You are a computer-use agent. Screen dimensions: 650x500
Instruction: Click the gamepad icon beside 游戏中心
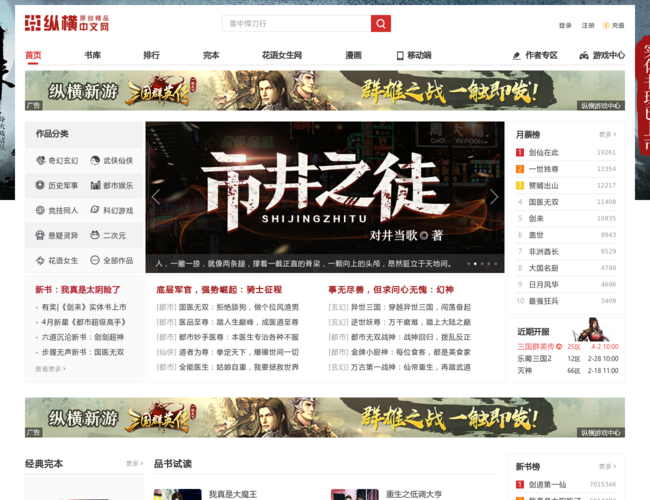click(584, 56)
